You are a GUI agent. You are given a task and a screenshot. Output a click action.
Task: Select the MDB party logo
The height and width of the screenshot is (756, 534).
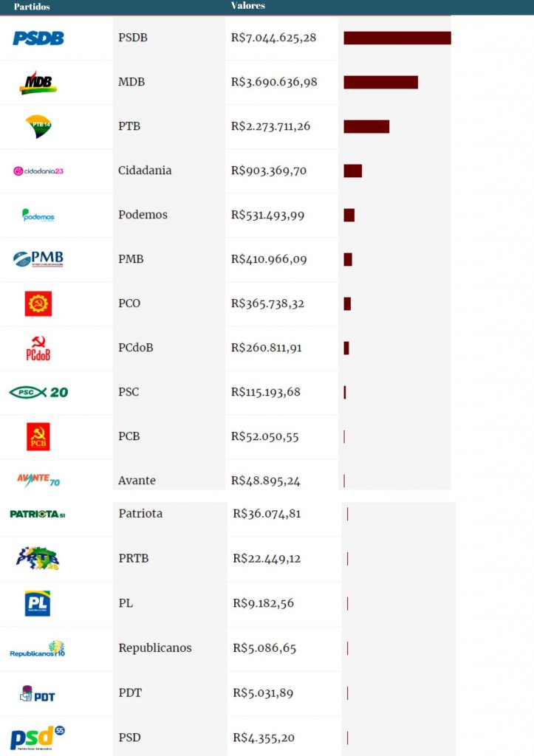38,83
